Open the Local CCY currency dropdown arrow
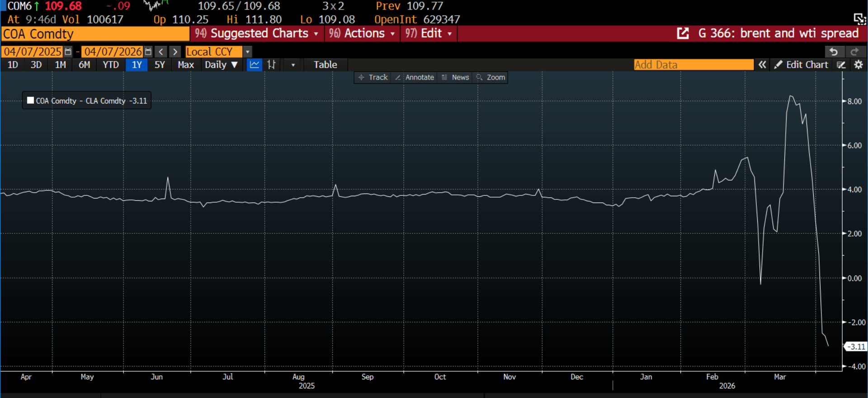 [x=247, y=52]
